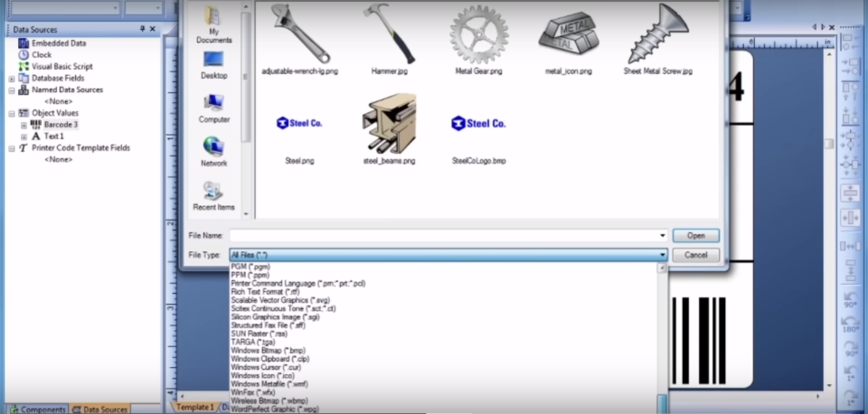The height and width of the screenshot is (414, 868).
Task: Close the File Type dropdown list
Action: click(663, 255)
